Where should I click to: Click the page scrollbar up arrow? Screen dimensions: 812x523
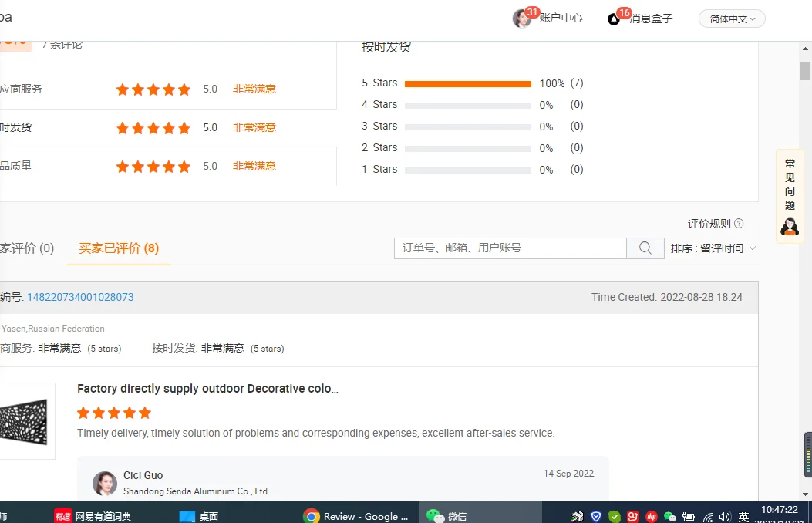tap(805, 49)
